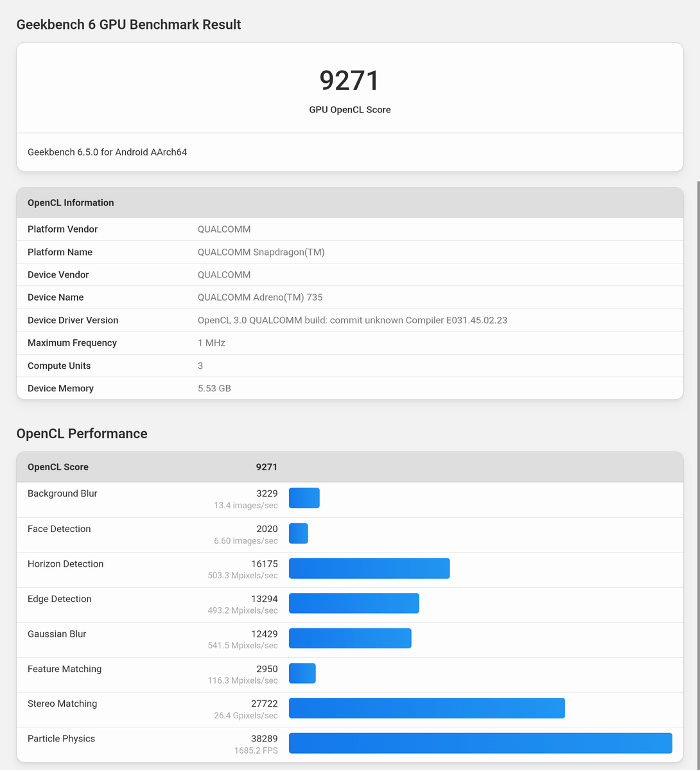
Task: Click the Maximum Frequency 1 MHz value
Action: pyautogui.click(x=211, y=343)
